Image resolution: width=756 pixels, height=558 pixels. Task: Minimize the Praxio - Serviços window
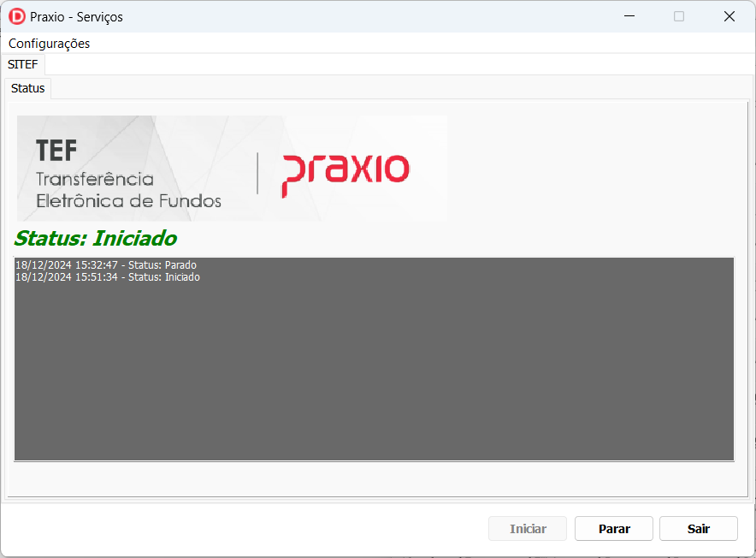point(629,16)
